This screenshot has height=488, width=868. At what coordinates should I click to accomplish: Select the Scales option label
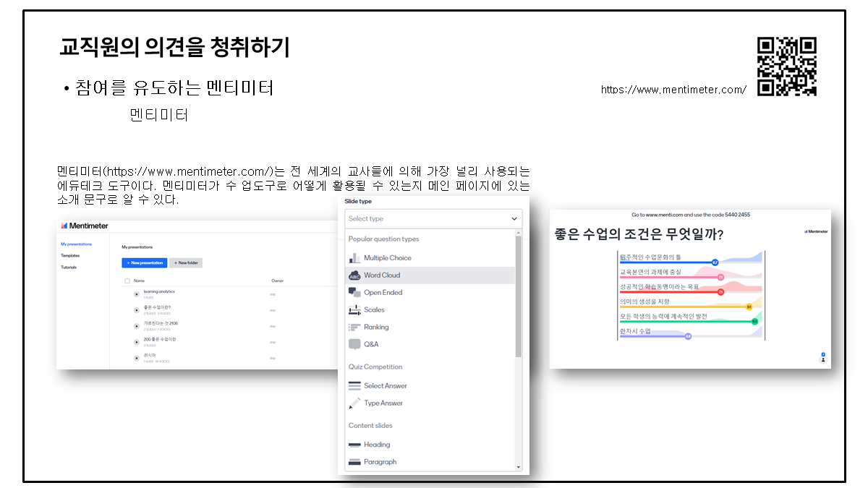[x=374, y=310]
